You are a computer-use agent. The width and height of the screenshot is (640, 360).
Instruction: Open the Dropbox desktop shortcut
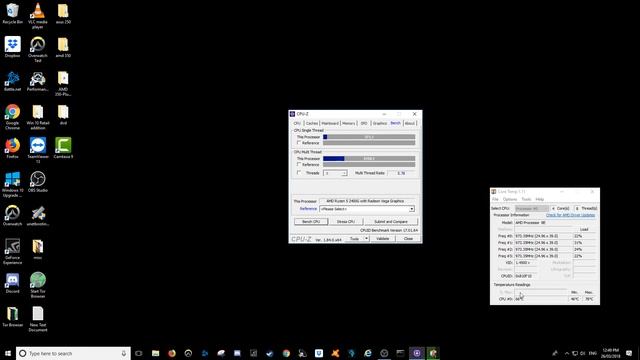pos(12,47)
